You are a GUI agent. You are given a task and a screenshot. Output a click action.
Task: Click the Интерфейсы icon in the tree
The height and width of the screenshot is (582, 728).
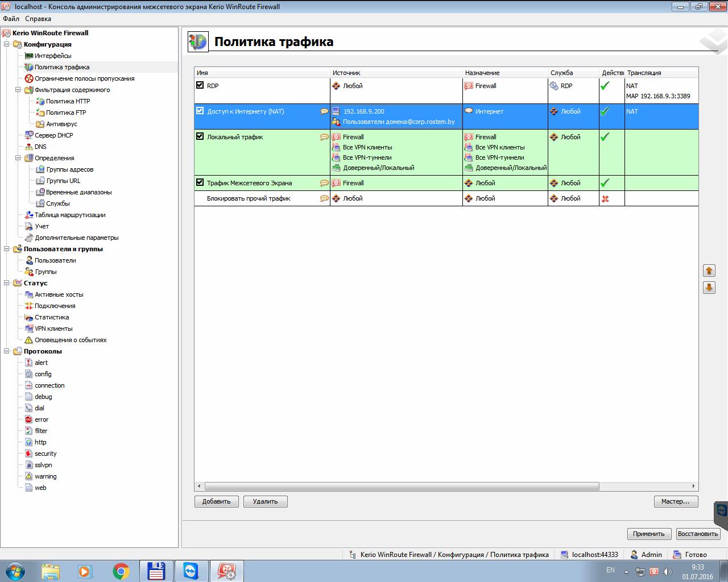pos(28,56)
